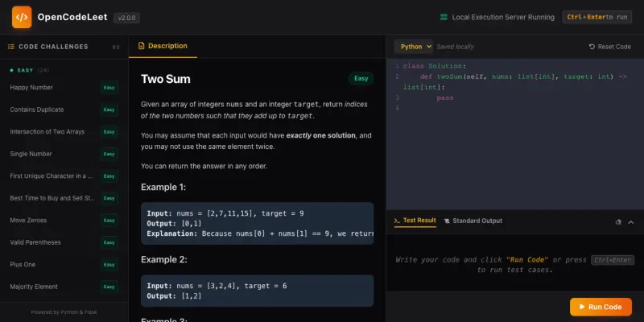The width and height of the screenshot is (644, 322).
Task: Click the Test Result terminal icon
Action: (397, 221)
